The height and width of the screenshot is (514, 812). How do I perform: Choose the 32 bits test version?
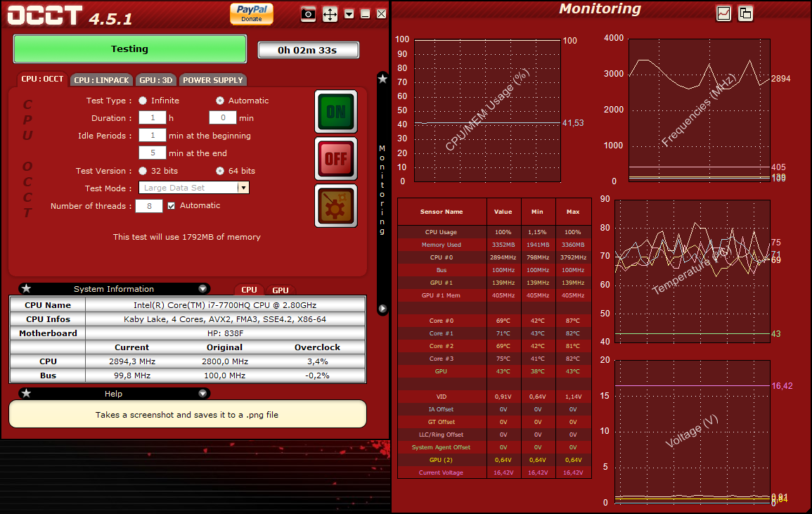point(143,170)
